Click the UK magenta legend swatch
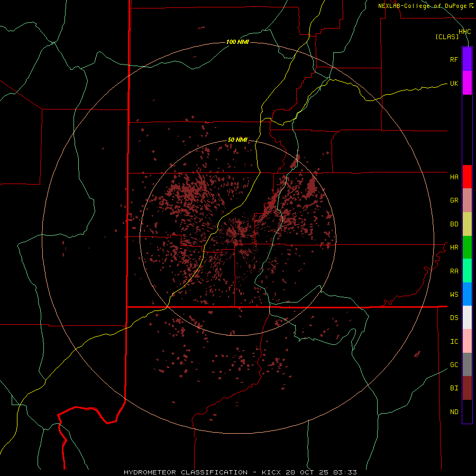Screen dimensions: 476x476 point(467,83)
